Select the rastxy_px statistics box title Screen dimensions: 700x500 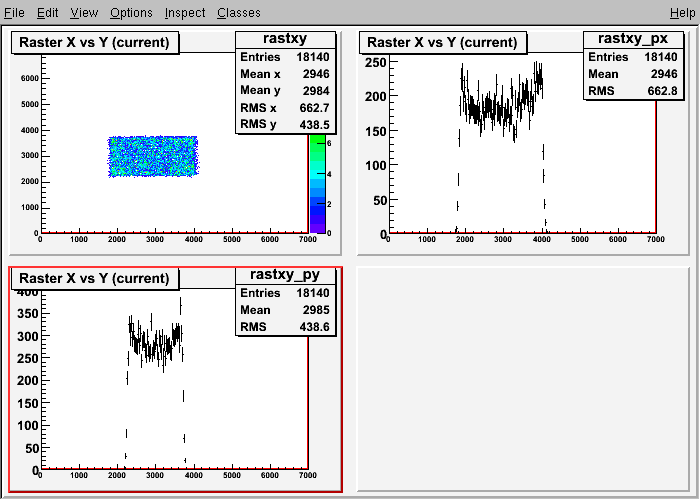click(x=633, y=39)
